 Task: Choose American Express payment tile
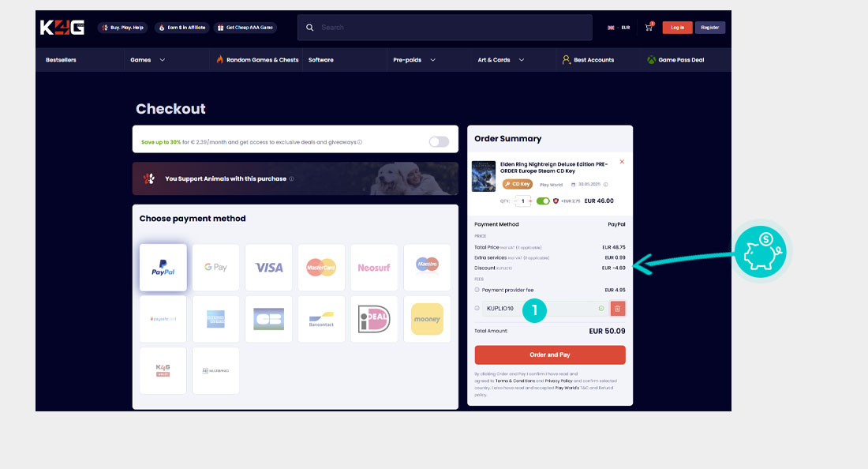coord(216,319)
